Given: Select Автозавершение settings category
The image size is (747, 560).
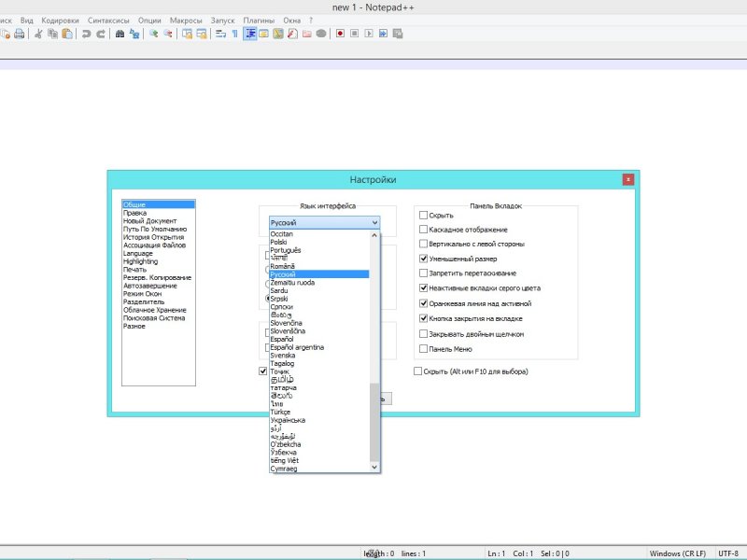Looking at the screenshot, I should pos(159,286).
